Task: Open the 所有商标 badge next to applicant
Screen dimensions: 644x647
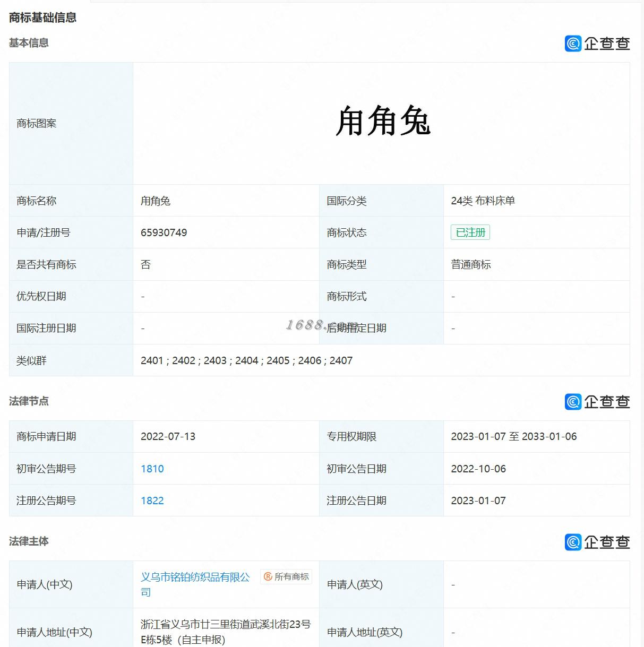Action: tap(286, 577)
